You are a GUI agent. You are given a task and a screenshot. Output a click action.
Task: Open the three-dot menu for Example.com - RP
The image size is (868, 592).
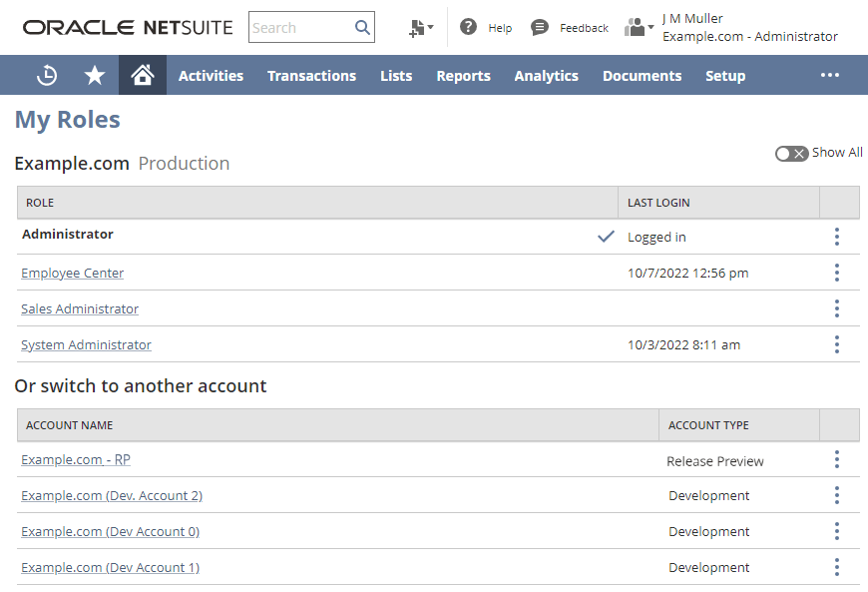pos(836,459)
